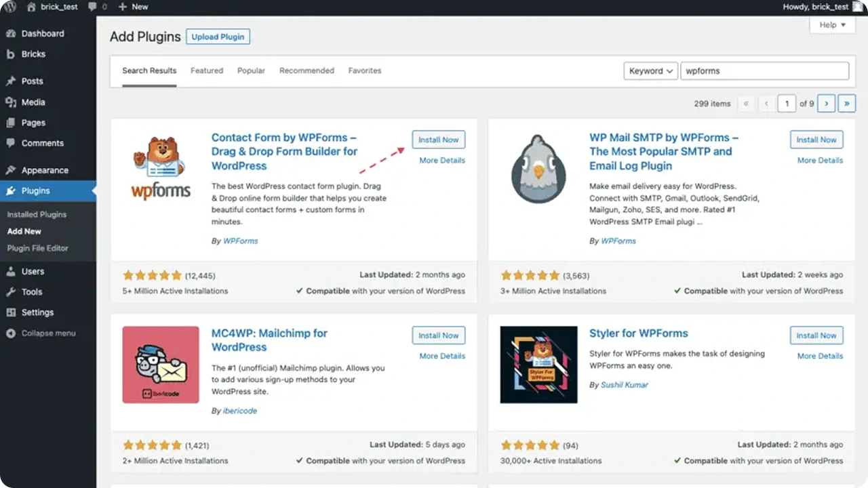Click the "299 items" count text
Screen dimensions: 868x488
point(712,104)
